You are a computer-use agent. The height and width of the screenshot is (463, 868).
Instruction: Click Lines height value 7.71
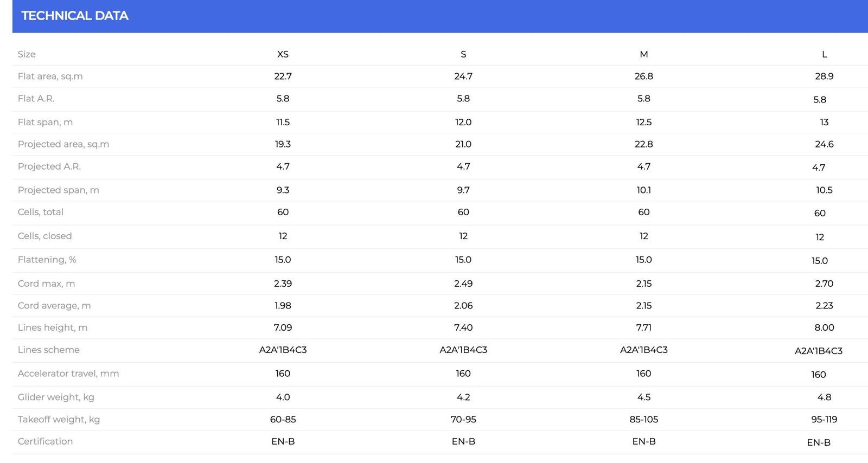coord(644,327)
